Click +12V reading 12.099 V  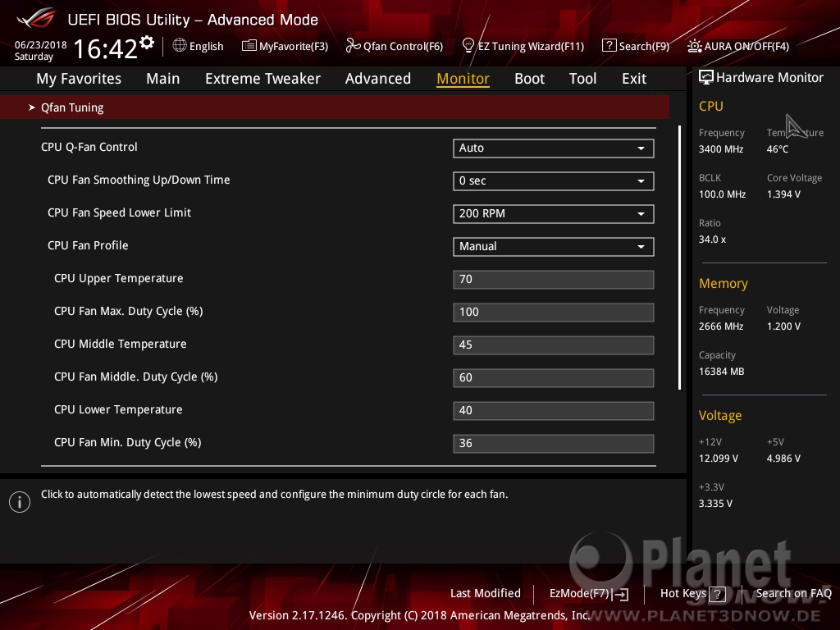[x=719, y=459]
